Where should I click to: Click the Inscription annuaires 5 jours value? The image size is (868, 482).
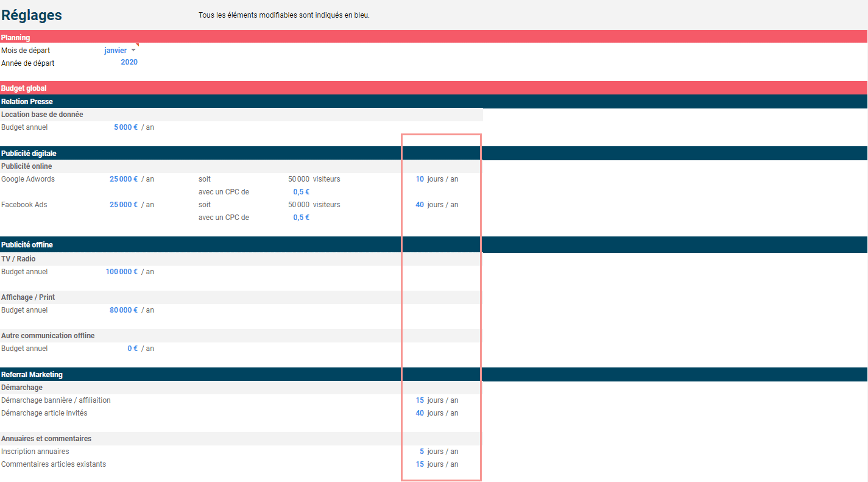pos(422,452)
